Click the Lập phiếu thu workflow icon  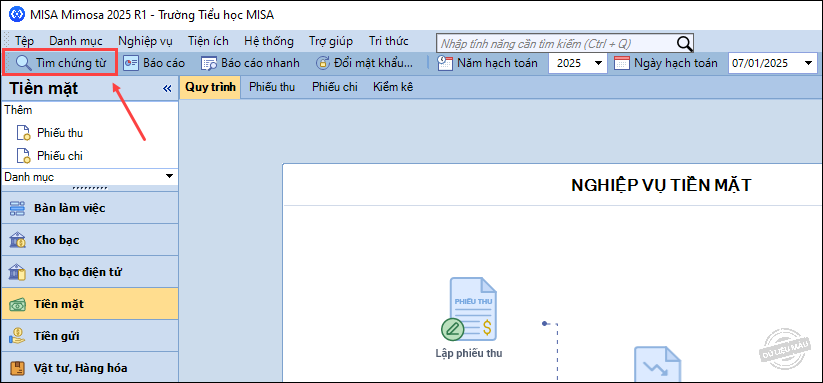(x=469, y=310)
